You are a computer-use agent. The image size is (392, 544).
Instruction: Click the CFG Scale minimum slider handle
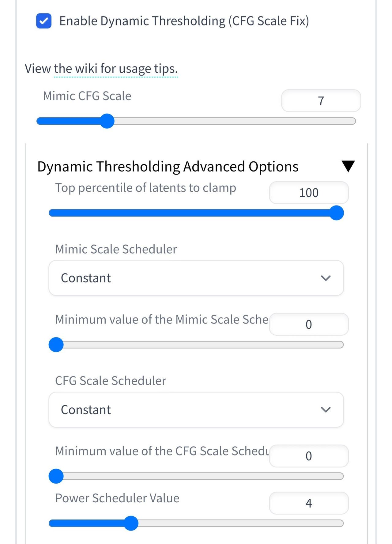click(x=56, y=476)
